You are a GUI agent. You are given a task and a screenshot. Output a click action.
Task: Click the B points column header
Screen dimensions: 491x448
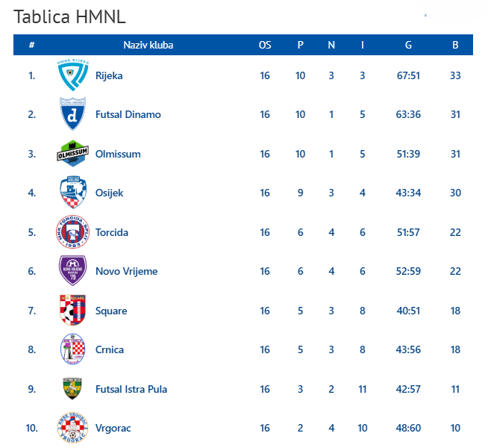pyautogui.click(x=455, y=45)
